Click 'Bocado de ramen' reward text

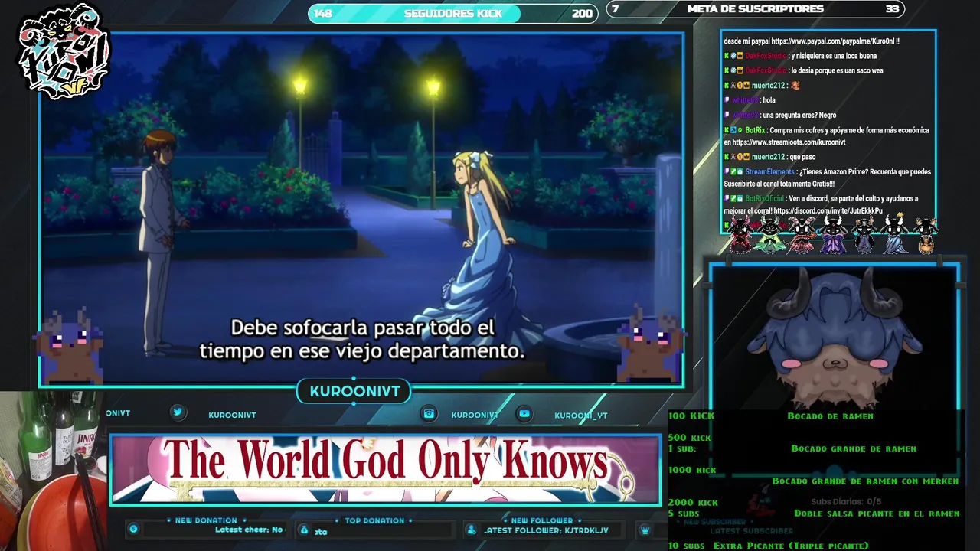(830, 416)
